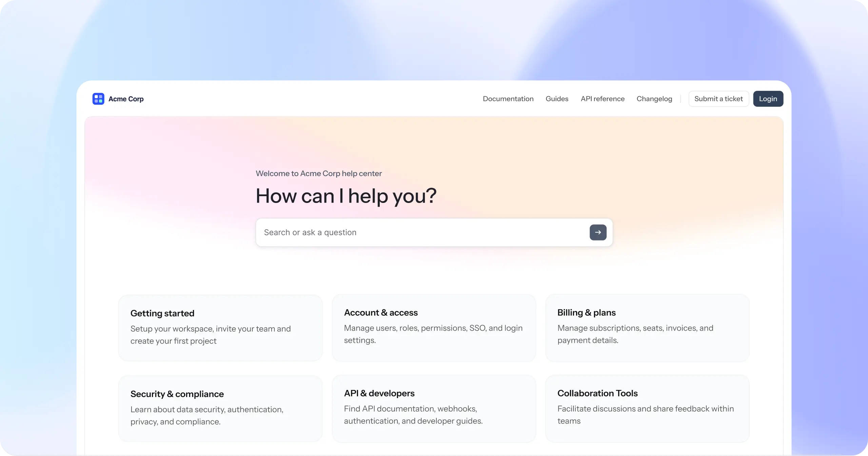The height and width of the screenshot is (456, 868).
Task: Choose the API & developers card
Action: [434, 409]
